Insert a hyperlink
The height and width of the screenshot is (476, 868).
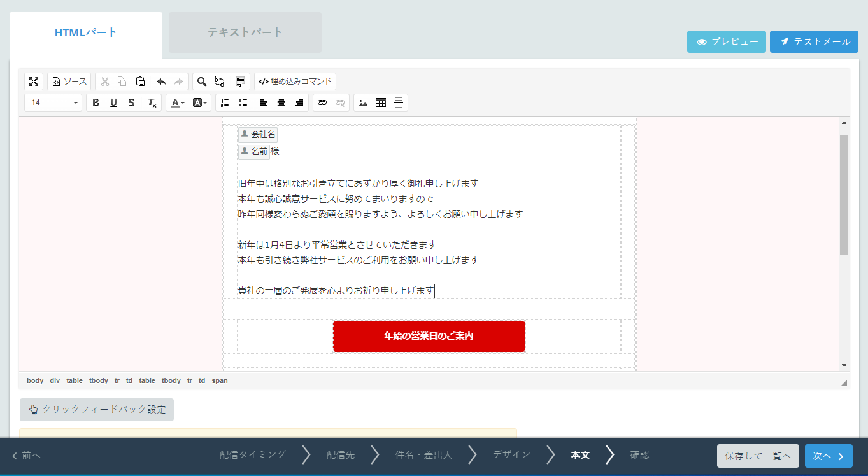pyautogui.click(x=322, y=103)
